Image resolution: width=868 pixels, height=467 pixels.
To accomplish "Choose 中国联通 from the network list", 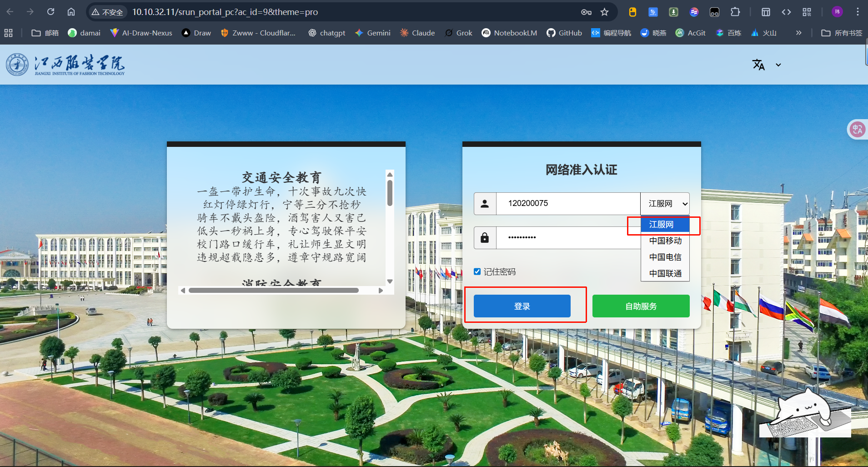I will (x=665, y=273).
